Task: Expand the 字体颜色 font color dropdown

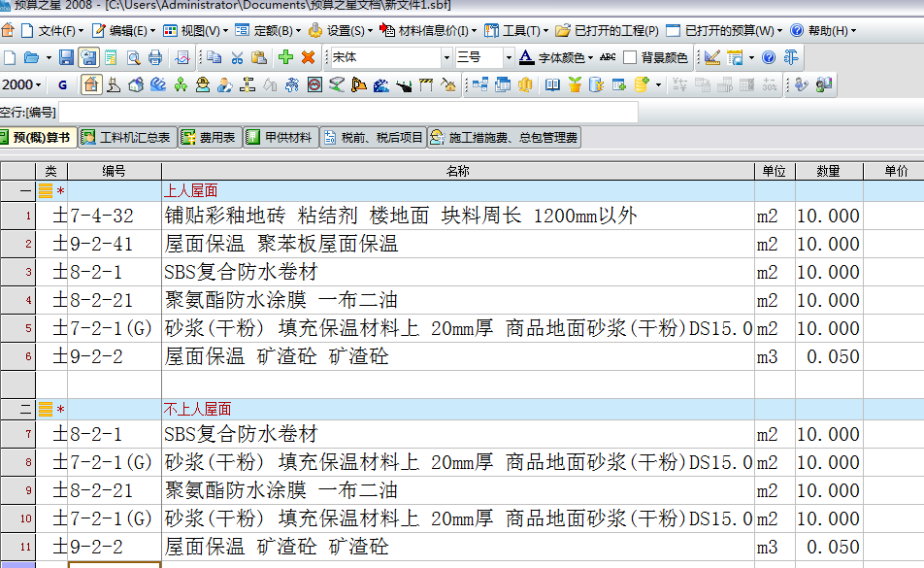Action: click(x=590, y=57)
